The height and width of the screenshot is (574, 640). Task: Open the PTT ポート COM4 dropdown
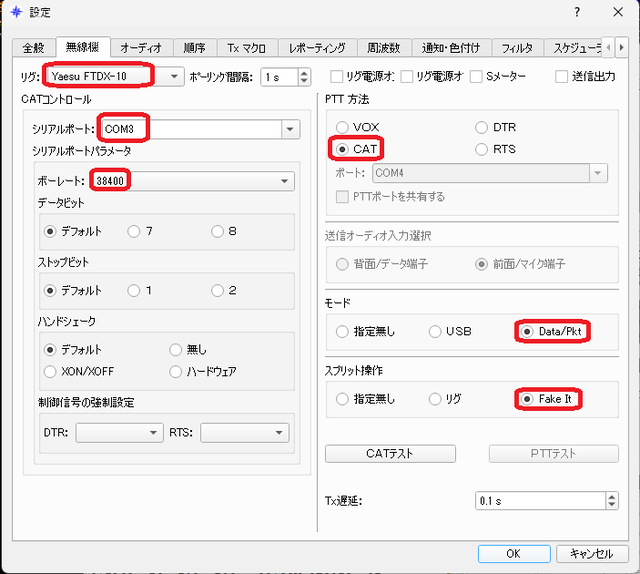tap(490, 173)
